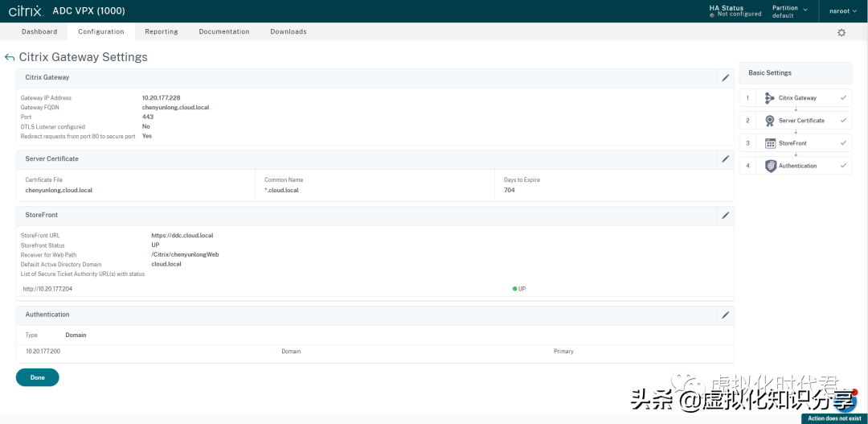Switch to the Dashboard tab
The width and height of the screenshot is (868, 424).
pyautogui.click(x=39, y=31)
